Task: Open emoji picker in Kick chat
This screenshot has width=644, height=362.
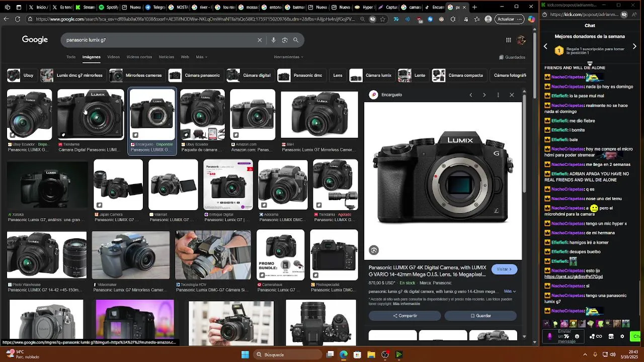Action: [x=577, y=336]
